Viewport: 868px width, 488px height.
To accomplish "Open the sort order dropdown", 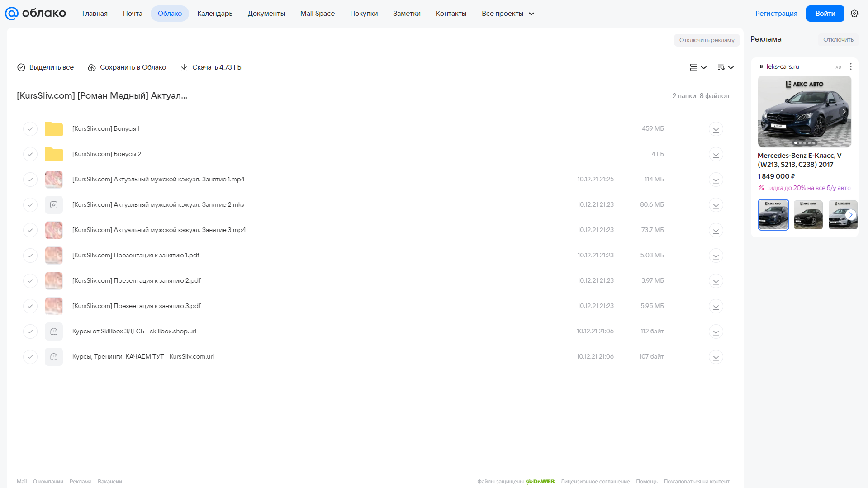I will point(726,67).
